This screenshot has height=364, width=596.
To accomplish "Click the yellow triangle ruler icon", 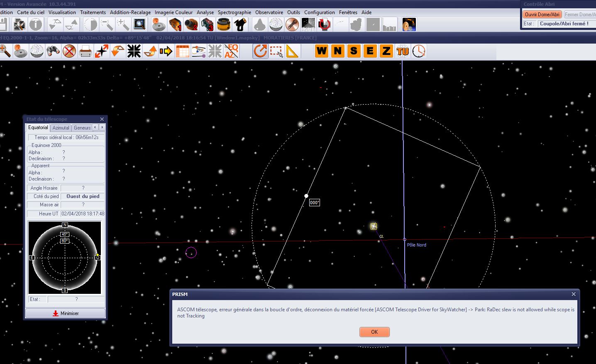I will point(292,51).
